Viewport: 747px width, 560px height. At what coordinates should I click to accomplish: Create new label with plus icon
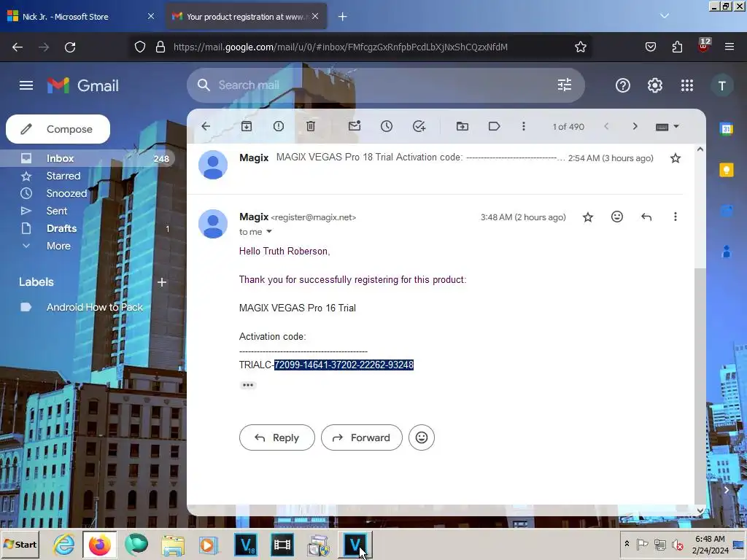162,282
